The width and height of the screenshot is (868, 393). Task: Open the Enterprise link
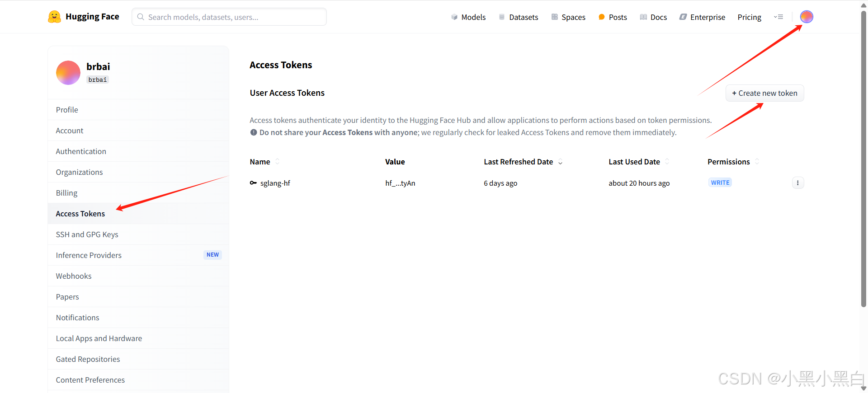pyautogui.click(x=708, y=17)
